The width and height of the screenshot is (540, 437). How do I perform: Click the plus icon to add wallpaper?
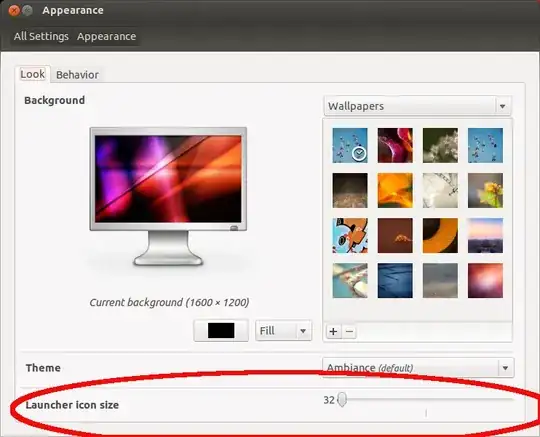coord(333,331)
